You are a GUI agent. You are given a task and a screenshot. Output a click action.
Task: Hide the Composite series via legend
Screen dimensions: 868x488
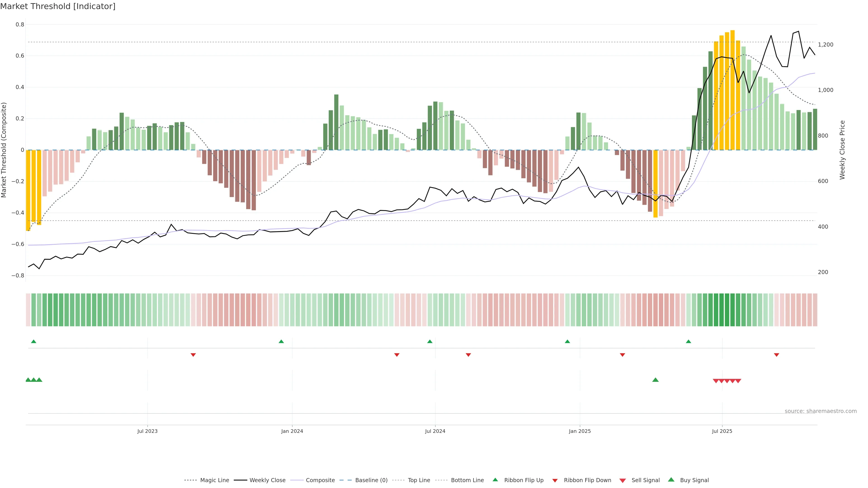tap(320, 480)
